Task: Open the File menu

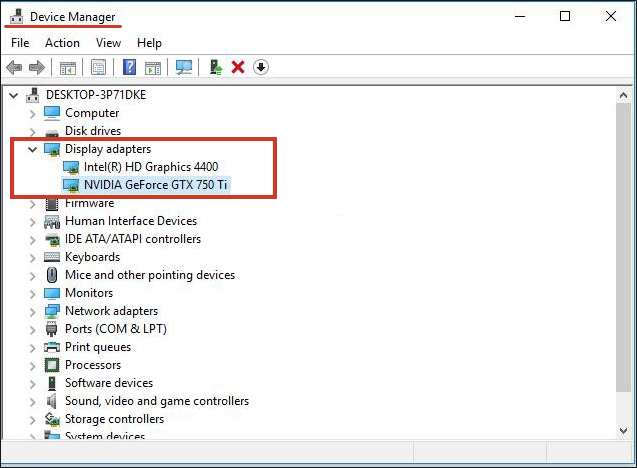Action: [20, 43]
